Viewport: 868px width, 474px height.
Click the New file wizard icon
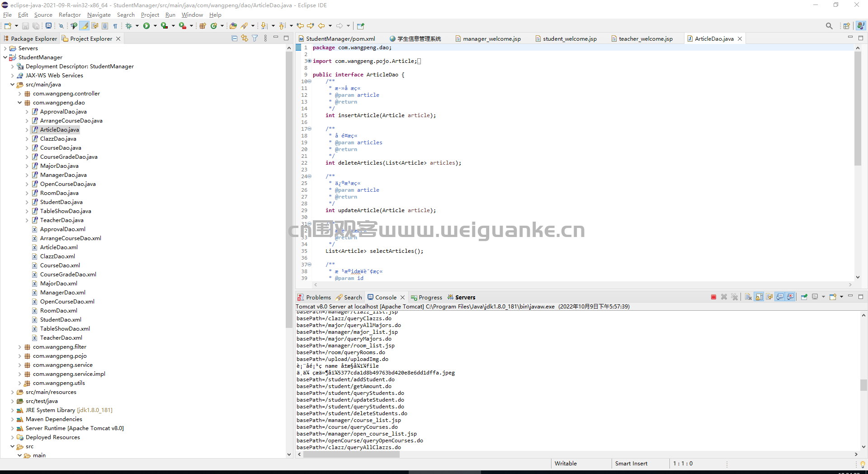point(8,26)
